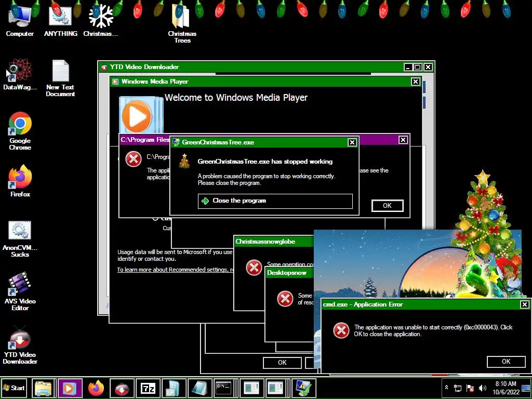Select the DataWag desktop shortcut
Image resolution: width=532 pixels, height=399 pixels.
tap(20, 75)
